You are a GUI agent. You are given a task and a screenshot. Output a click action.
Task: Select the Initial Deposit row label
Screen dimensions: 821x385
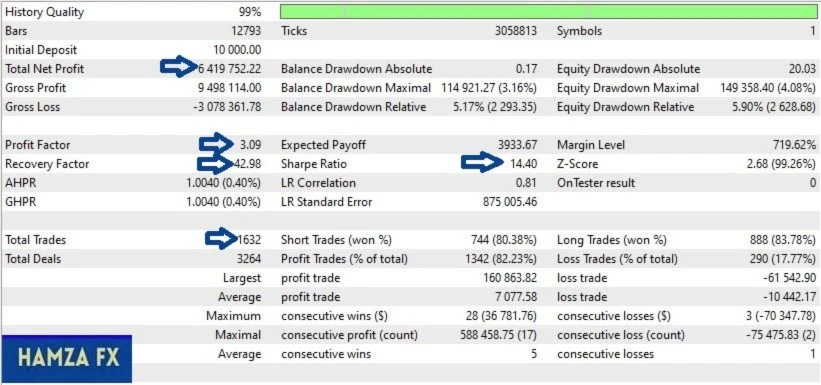tap(41, 50)
